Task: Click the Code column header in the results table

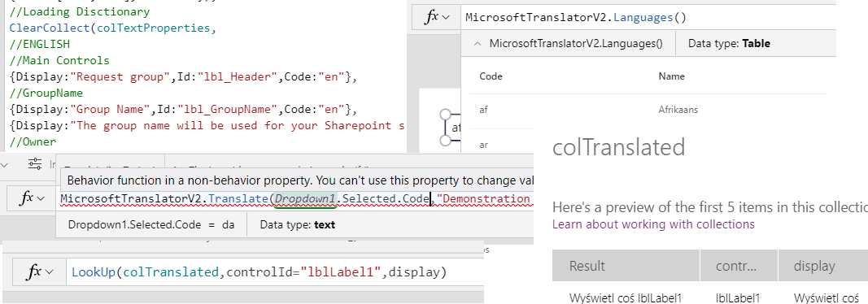Action: [x=491, y=76]
